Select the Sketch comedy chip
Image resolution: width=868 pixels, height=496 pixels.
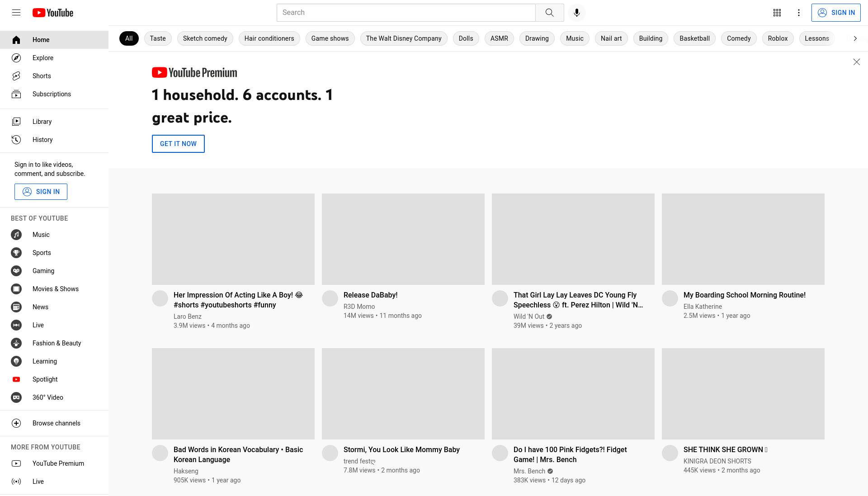pyautogui.click(x=205, y=38)
